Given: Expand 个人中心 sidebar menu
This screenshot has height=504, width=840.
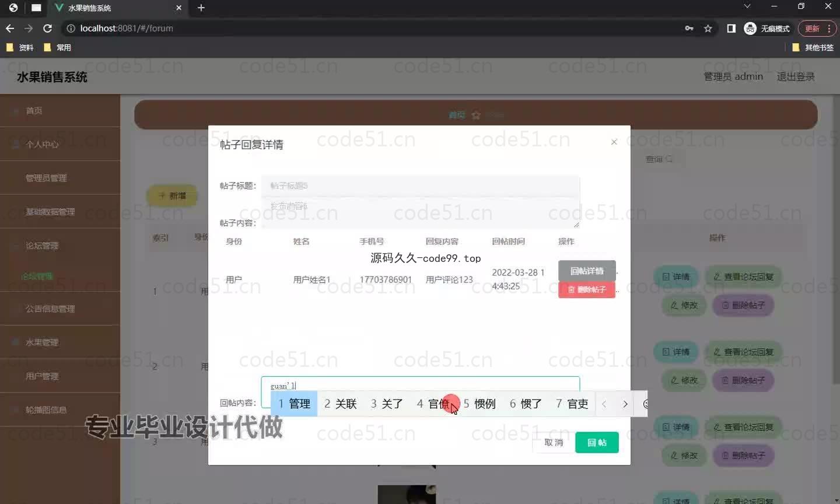Looking at the screenshot, I should (60, 144).
